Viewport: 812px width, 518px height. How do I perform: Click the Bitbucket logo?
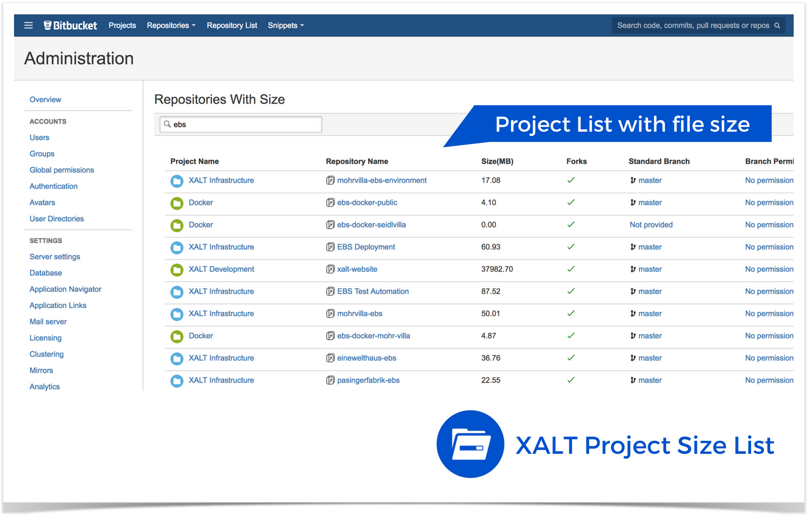(x=70, y=25)
